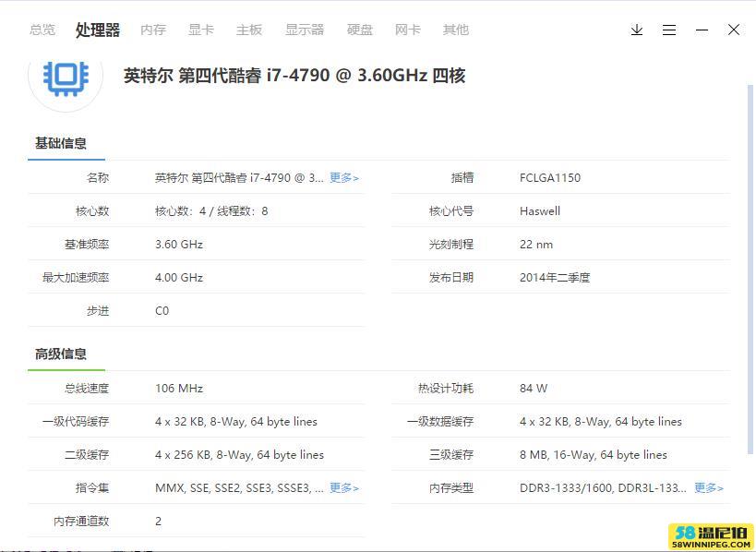This screenshot has width=756, height=552.
Task: Click the 步进 row label
Action: pos(98,311)
